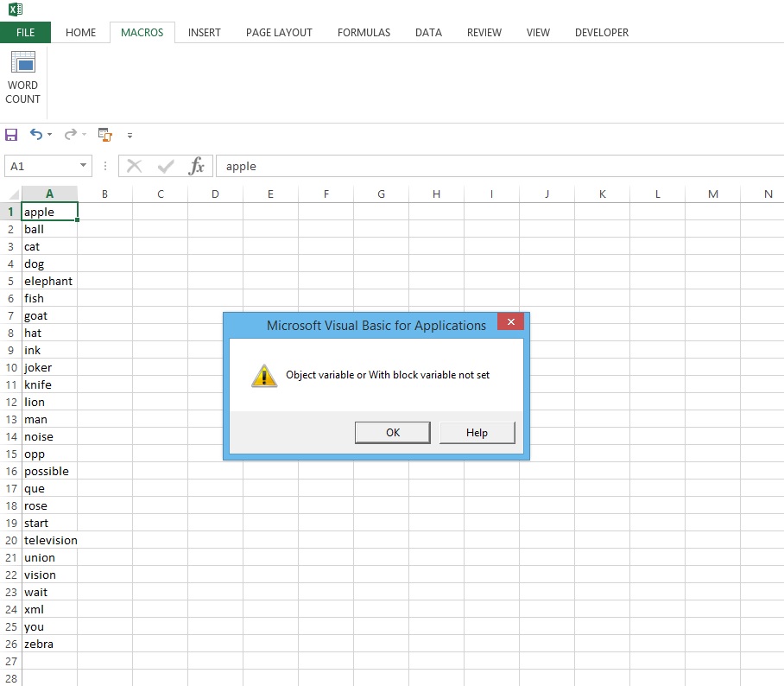Image resolution: width=784 pixels, height=686 pixels.
Task: Click OK in the VBA error dialog
Action: [392, 432]
